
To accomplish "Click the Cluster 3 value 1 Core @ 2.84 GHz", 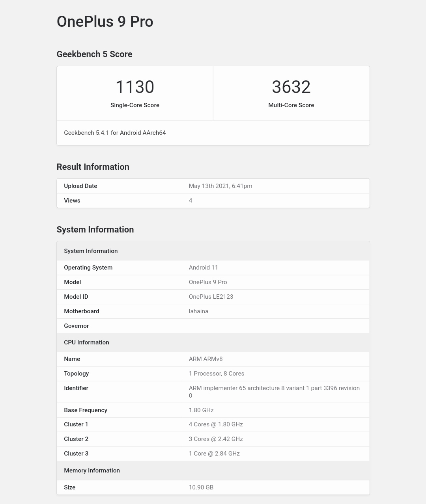I will point(214,454).
